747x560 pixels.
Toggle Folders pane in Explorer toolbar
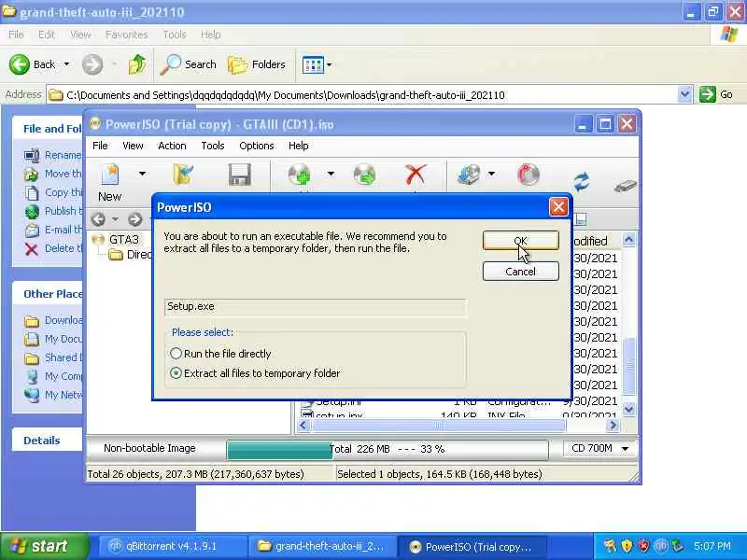[257, 64]
